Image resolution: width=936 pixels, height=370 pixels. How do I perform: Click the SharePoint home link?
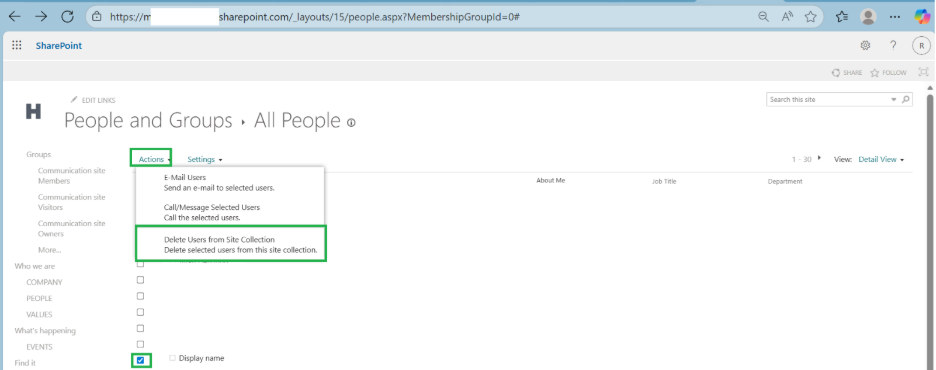coord(58,46)
